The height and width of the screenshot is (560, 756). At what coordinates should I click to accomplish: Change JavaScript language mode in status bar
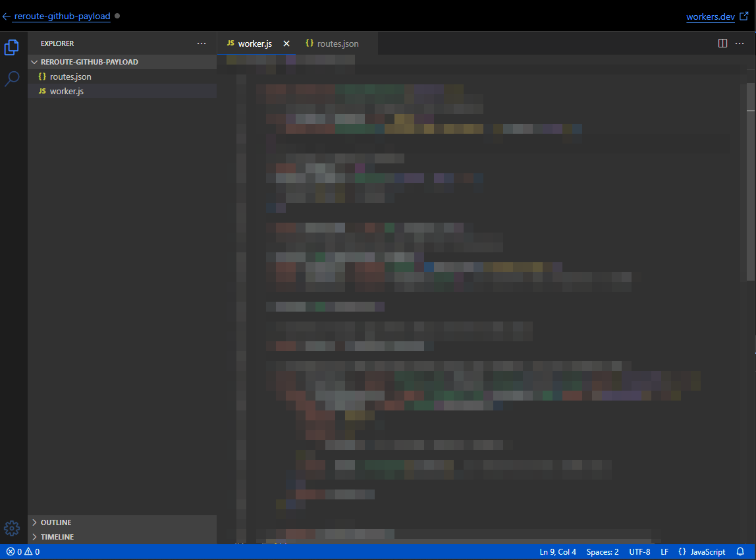pyautogui.click(x=702, y=551)
